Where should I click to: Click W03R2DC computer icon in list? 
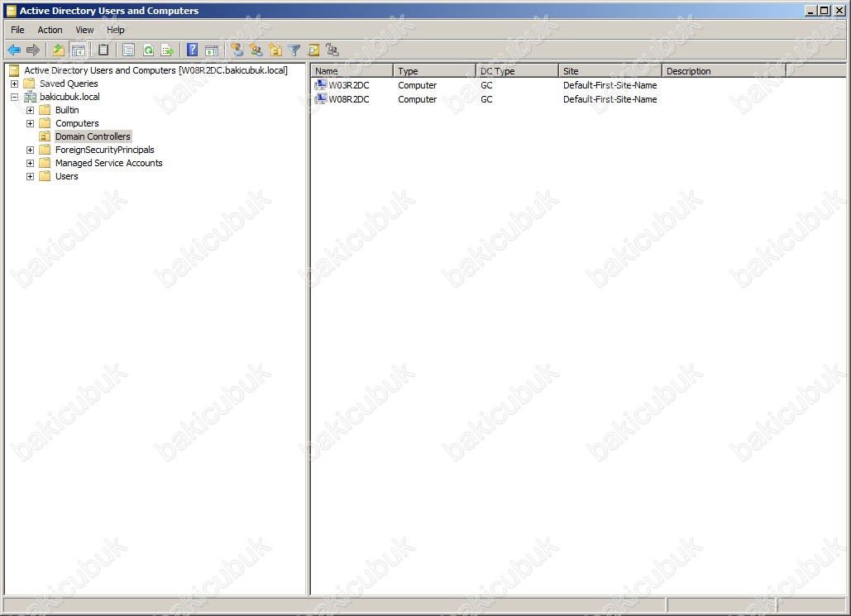pyautogui.click(x=321, y=84)
